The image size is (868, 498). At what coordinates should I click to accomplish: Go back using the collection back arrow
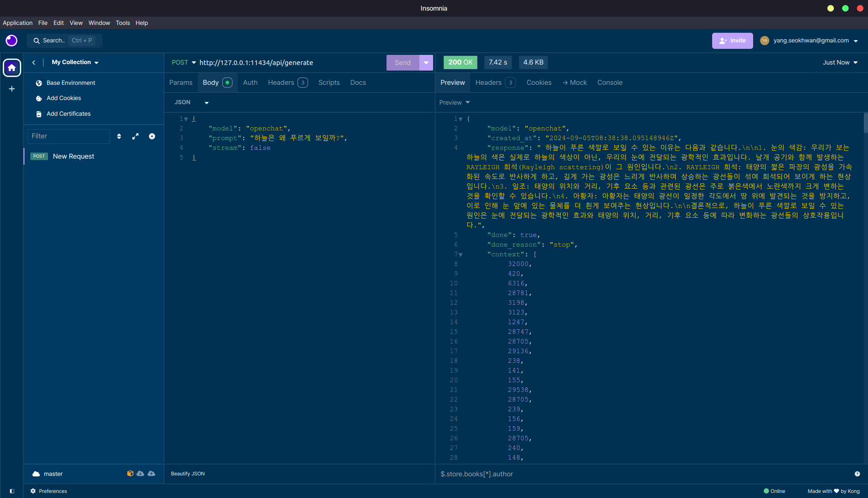tap(34, 62)
